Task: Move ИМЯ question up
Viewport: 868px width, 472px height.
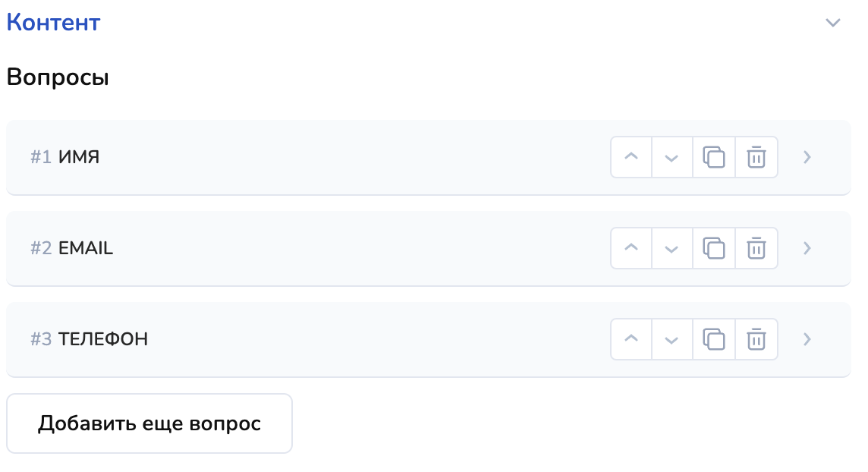Action: [631, 157]
